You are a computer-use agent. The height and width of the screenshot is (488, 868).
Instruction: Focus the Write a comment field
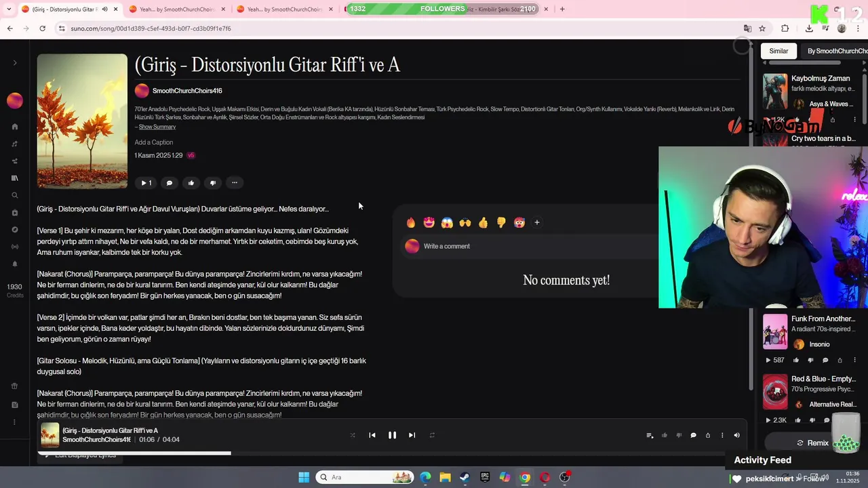tap(529, 246)
